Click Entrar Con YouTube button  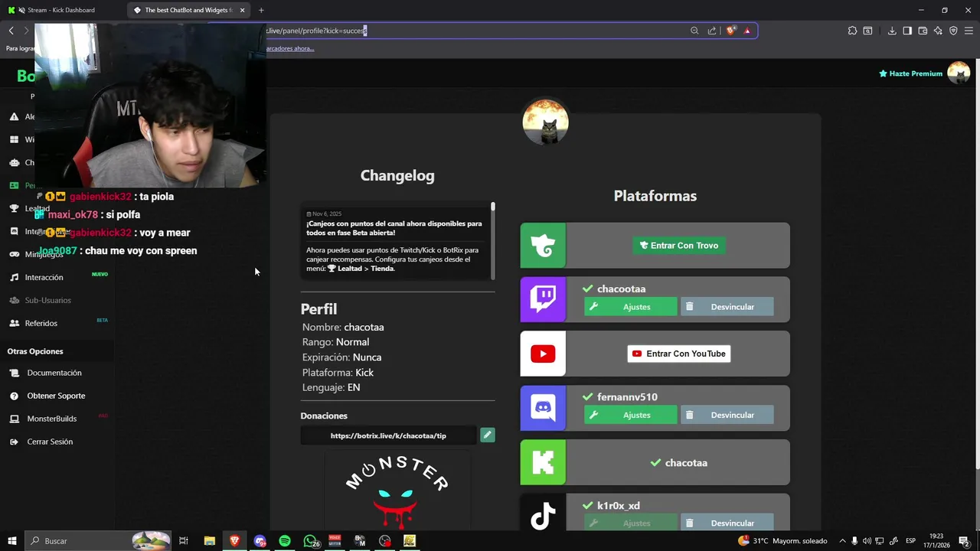679,354
